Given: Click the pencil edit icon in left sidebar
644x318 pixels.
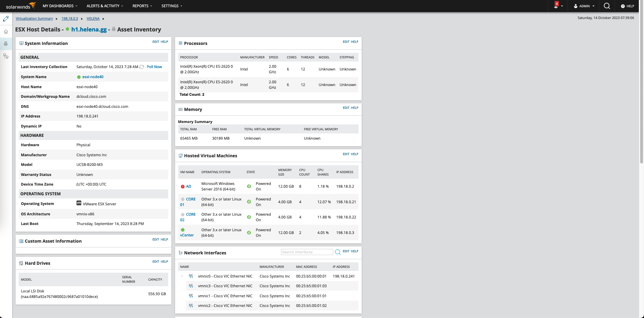Looking at the screenshot, I should click(x=6, y=19).
